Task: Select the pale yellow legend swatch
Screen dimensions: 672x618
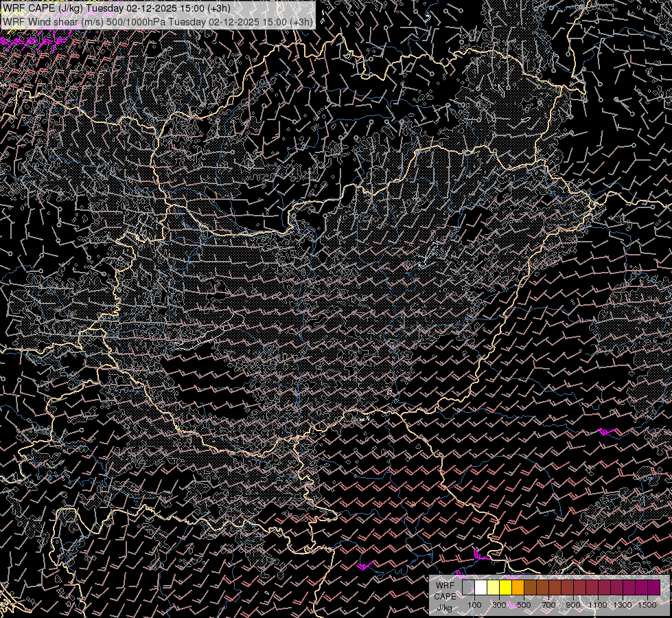Action: pos(494,587)
